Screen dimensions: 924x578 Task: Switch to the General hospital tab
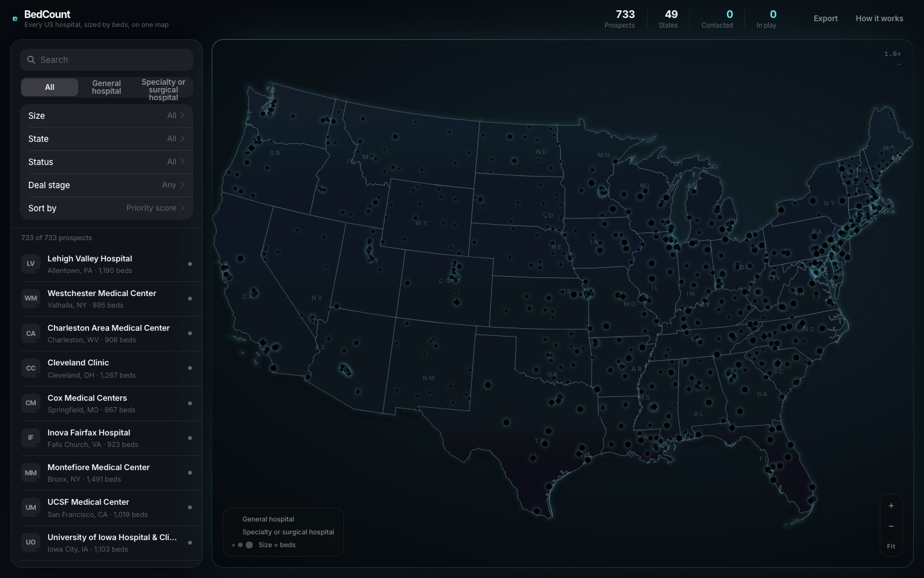point(107,87)
